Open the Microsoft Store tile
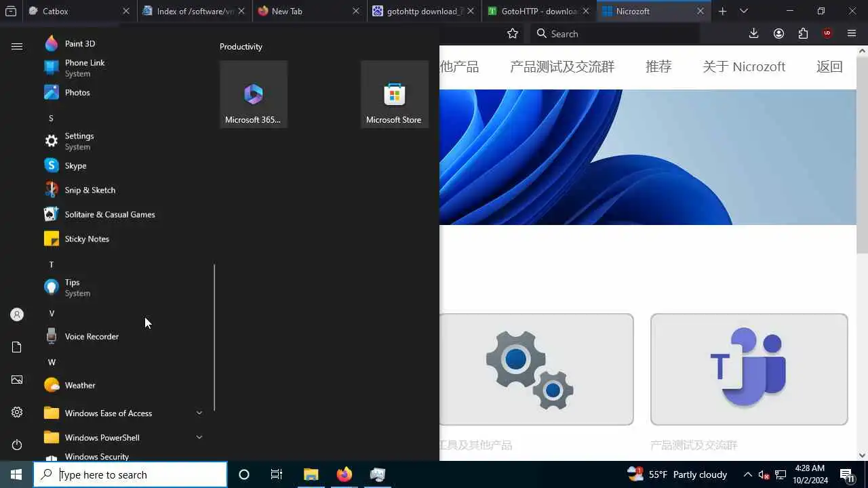 point(395,94)
